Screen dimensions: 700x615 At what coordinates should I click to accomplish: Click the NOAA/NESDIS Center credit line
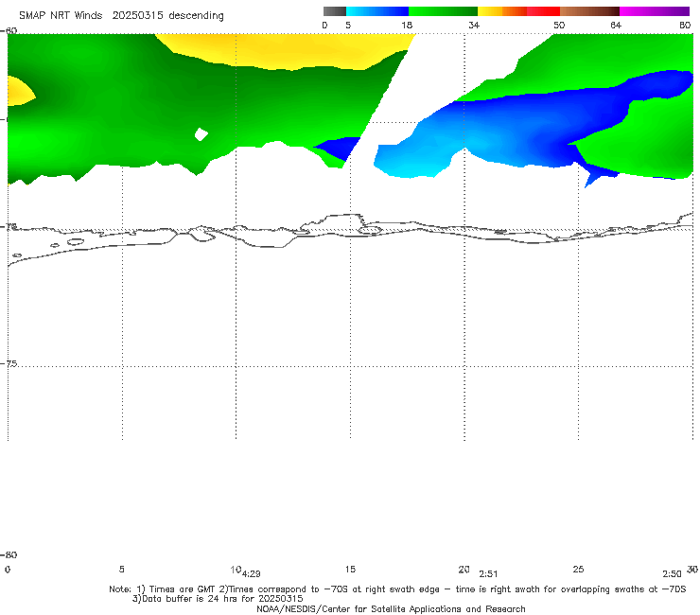coord(391,608)
